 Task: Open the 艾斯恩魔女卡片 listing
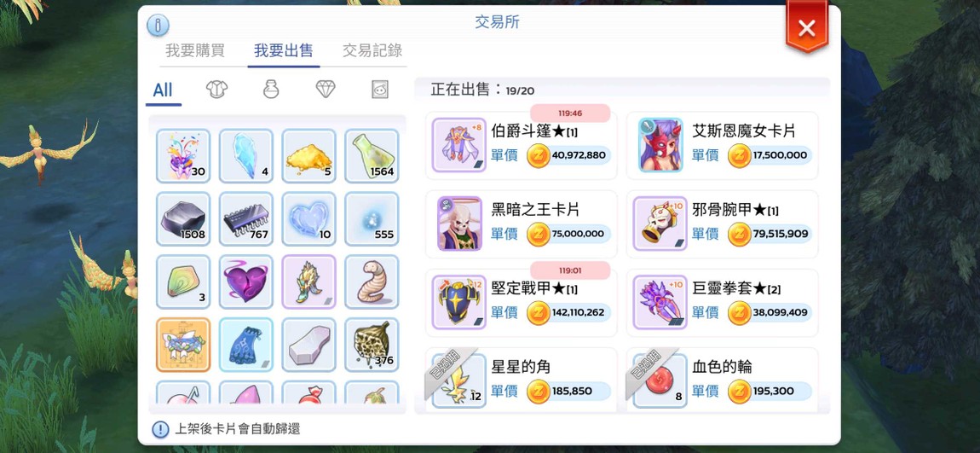723,144
